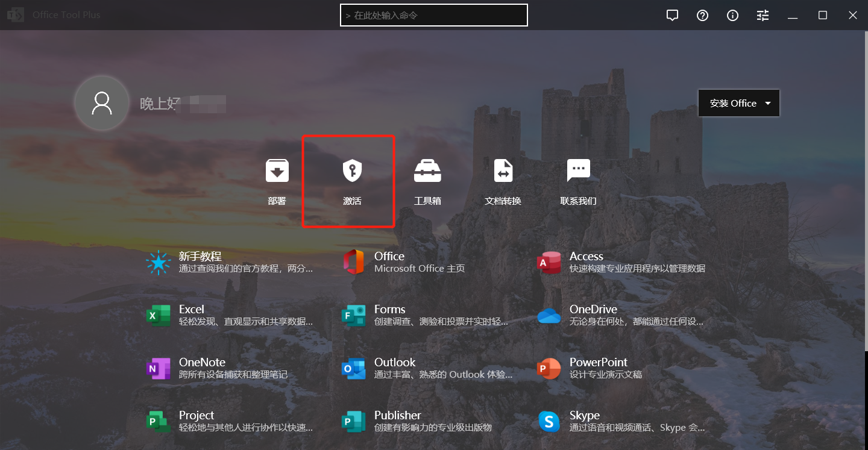Viewport: 868px width, 450px height.
Task: Click the Publisher title text
Action: click(x=398, y=415)
